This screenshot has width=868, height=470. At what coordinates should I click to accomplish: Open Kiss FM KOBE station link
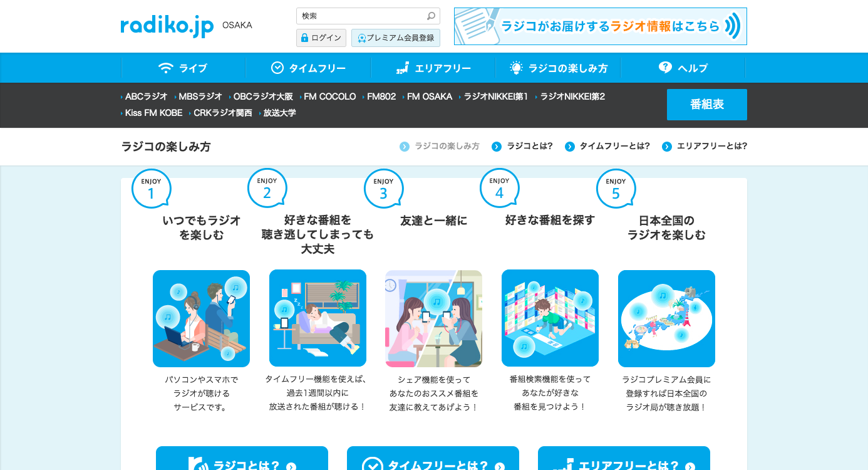tap(153, 113)
